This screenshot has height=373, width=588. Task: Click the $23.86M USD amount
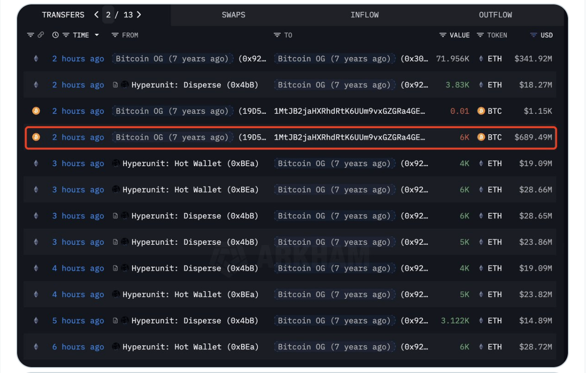[536, 242]
